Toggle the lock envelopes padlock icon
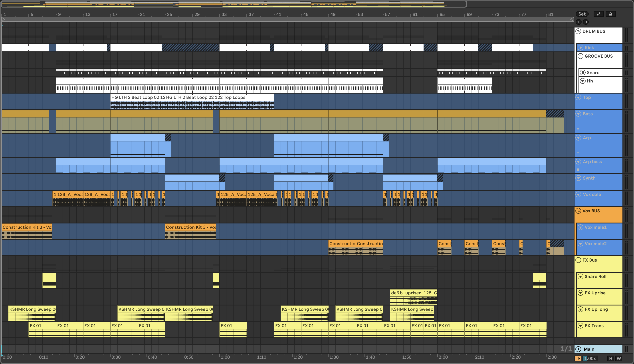Image resolution: width=634 pixels, height=364 pixels. pyautogui.click(x=610, y=14)
